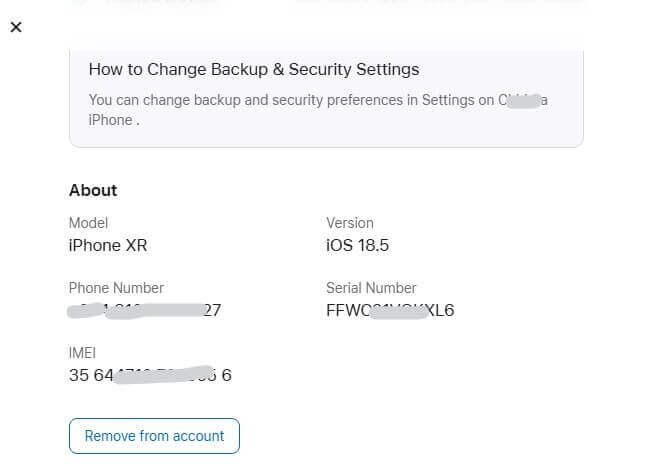The height and width of the screenshot is (468, 662).
Task: Select the iOS 18.5 version value
Action: coord(362,245)
